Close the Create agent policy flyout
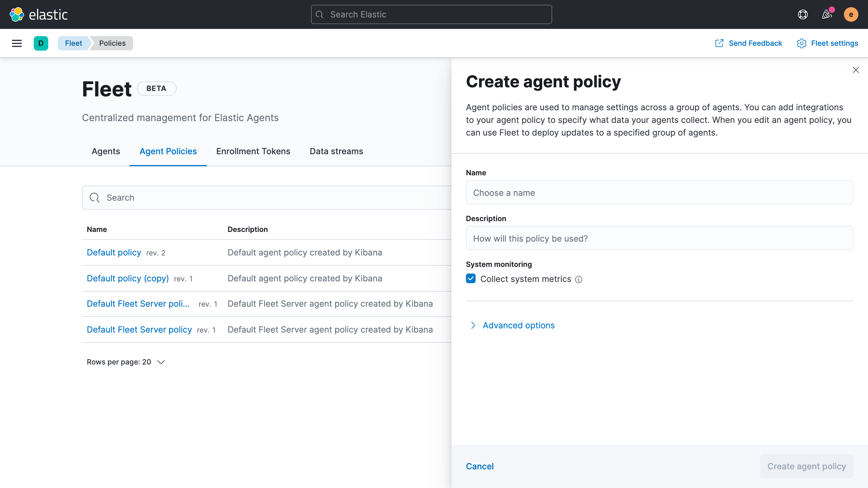This screenshot has height=488, width=868. click(x=856, y=70)
